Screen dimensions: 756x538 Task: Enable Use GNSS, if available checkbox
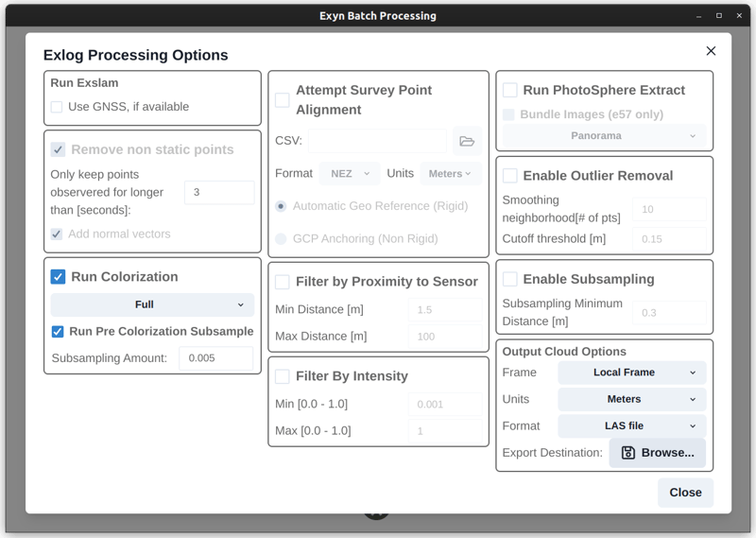click(57, 107)
